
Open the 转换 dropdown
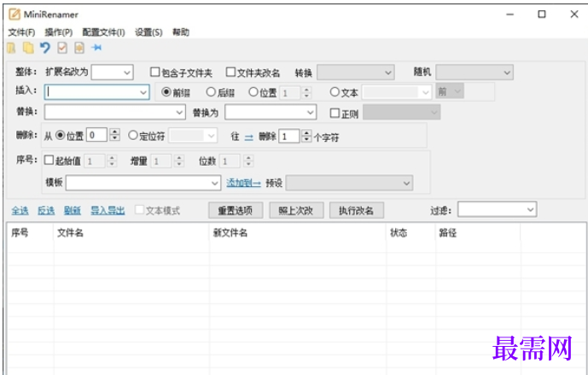(356, 72)
